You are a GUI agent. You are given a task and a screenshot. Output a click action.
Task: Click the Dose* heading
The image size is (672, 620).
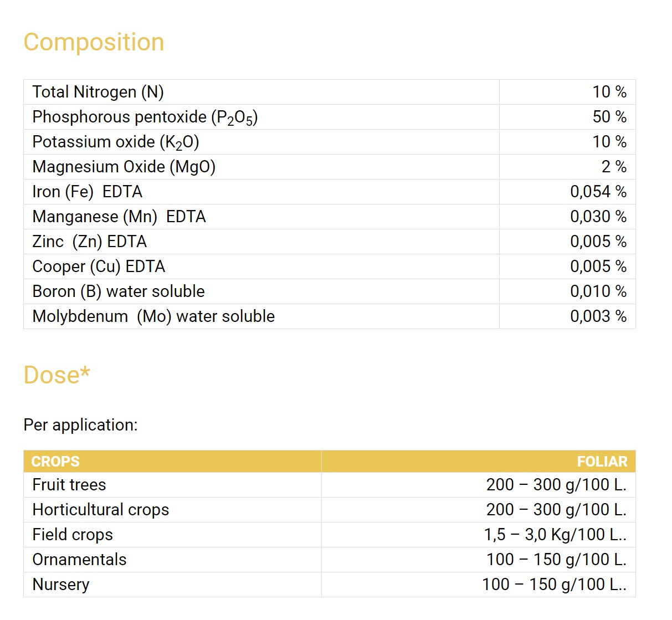pyautogui.click(x=57, y=375)
